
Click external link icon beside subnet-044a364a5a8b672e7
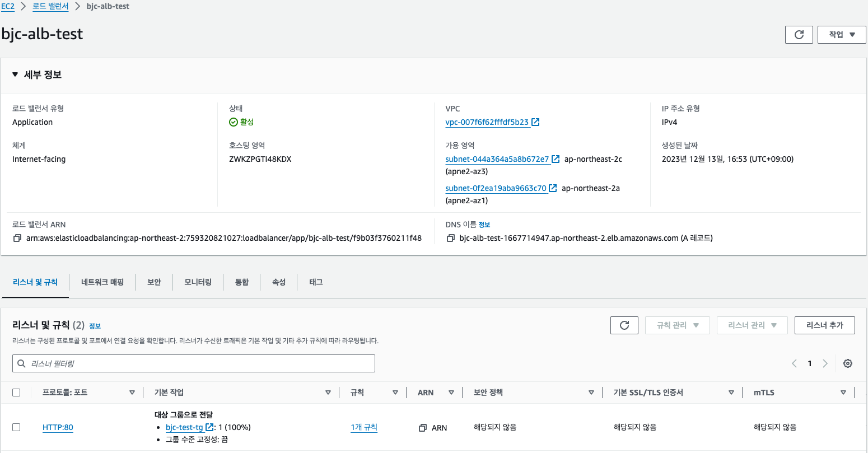pos(556,159)
